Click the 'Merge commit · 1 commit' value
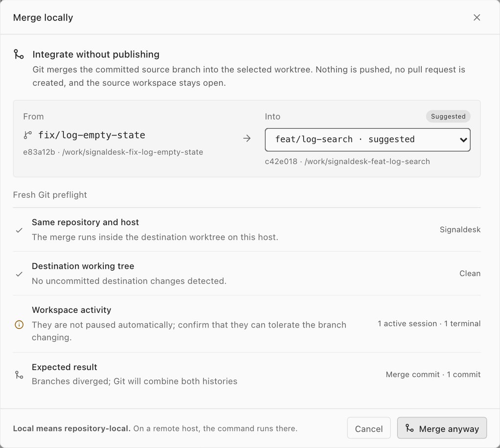Image resolution: width=500 pixels, height=448 pixels. 433,375
